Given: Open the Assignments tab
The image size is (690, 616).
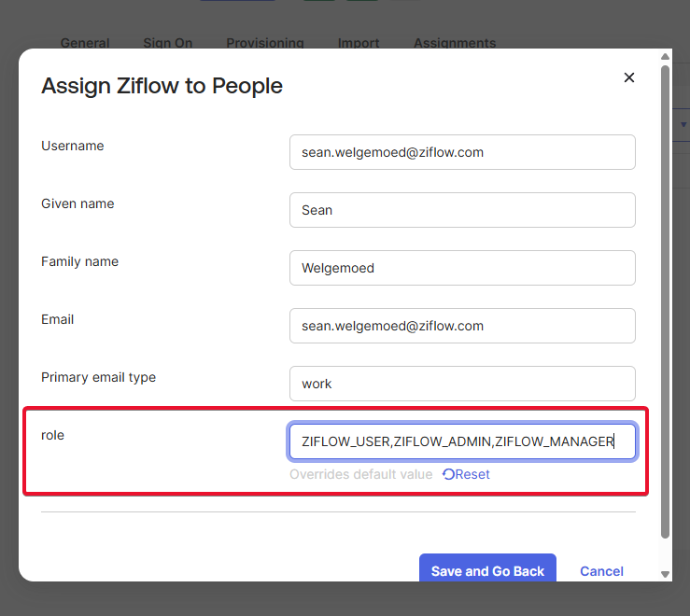Looking at the screenshot, I should (455, 43).
